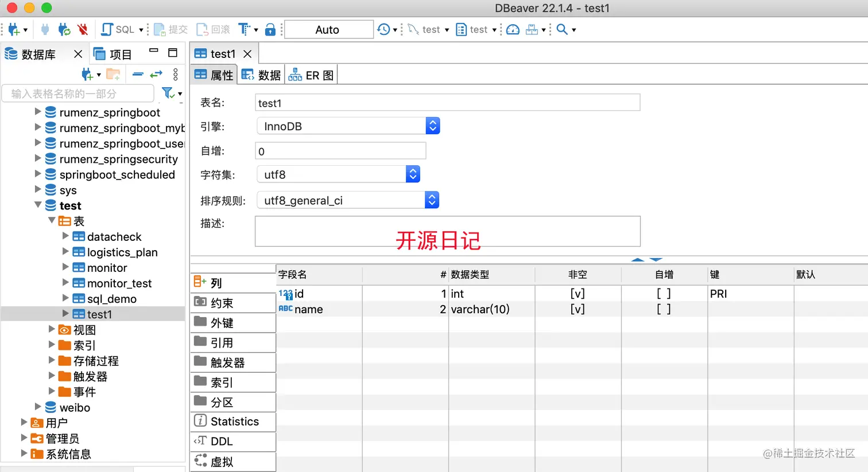
Task: Switch to the 属性 tab
Action: (x=214, y=75)
